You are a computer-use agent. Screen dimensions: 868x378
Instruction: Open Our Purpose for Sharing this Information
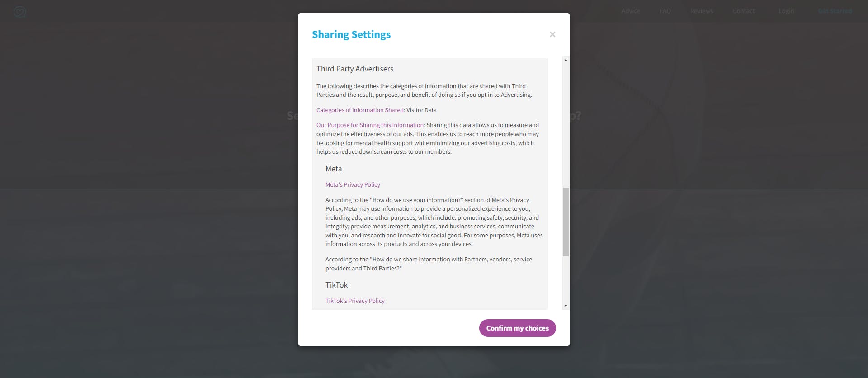pos(370,125)
